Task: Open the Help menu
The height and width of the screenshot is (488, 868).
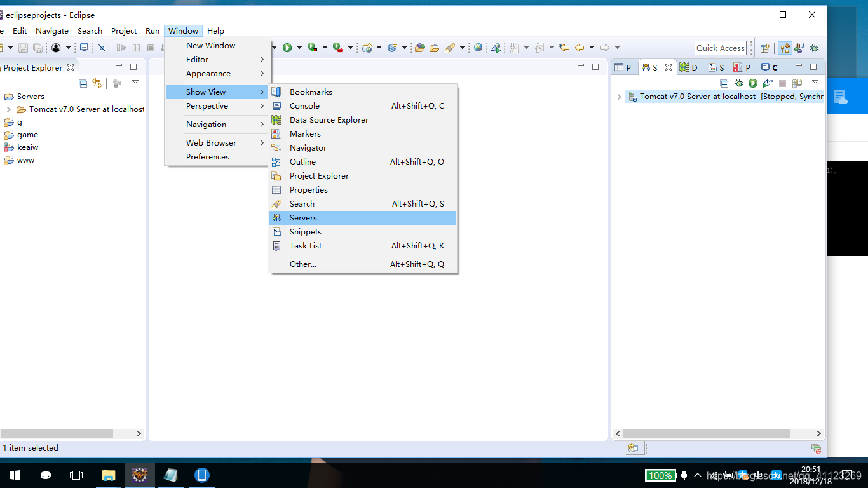Action: [x=215, y=30]
